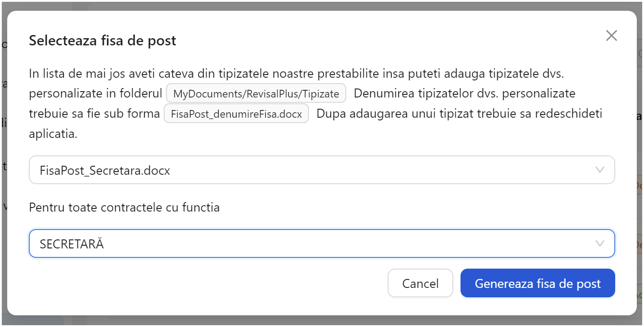This screenshot has width=644, height=327.
Task: Click the FisaPost_denumireFisa.docx filename chip
Action: (236, 114)
